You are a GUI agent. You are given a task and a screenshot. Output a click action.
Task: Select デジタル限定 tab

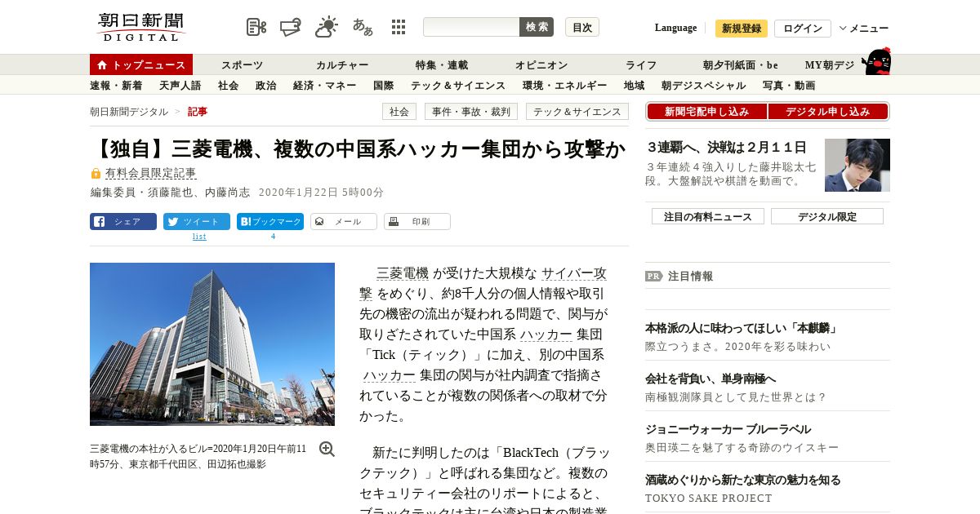827,216
